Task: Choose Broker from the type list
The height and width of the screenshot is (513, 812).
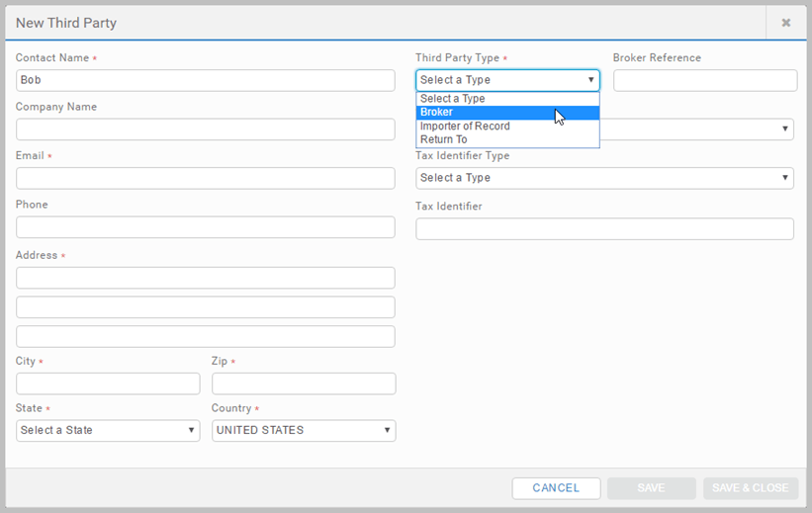Action: pos(507,113)
